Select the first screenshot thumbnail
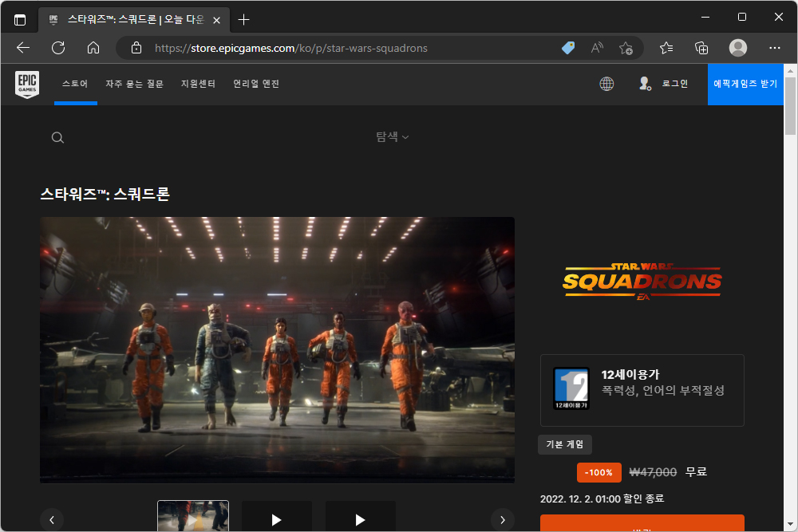Image resolution: width=798 pixels, height=532 pixels. [x=193, y=516]
